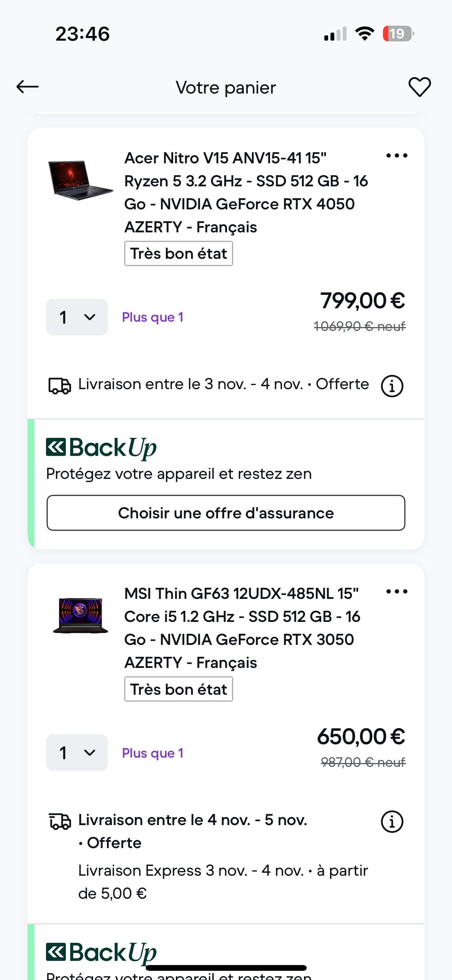Tap the 799,00 € price of Acer

[x=362, y=301]
